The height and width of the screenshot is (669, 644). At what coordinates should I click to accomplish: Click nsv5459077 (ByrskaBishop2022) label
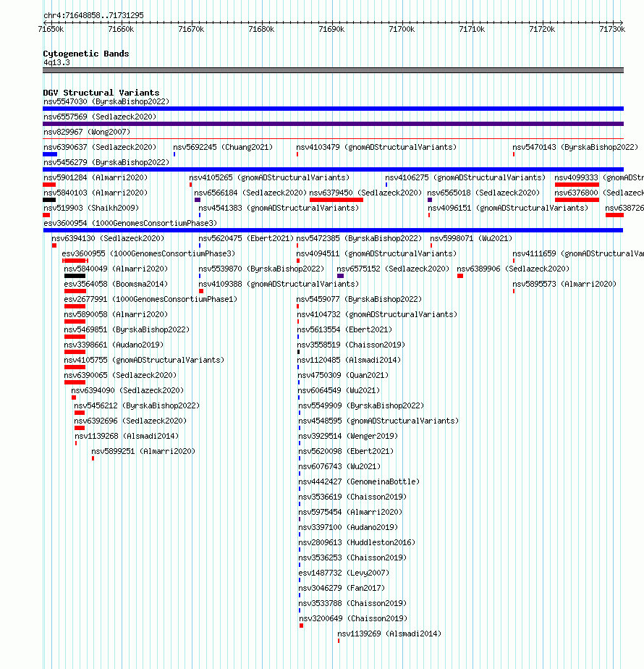point(359,300)
